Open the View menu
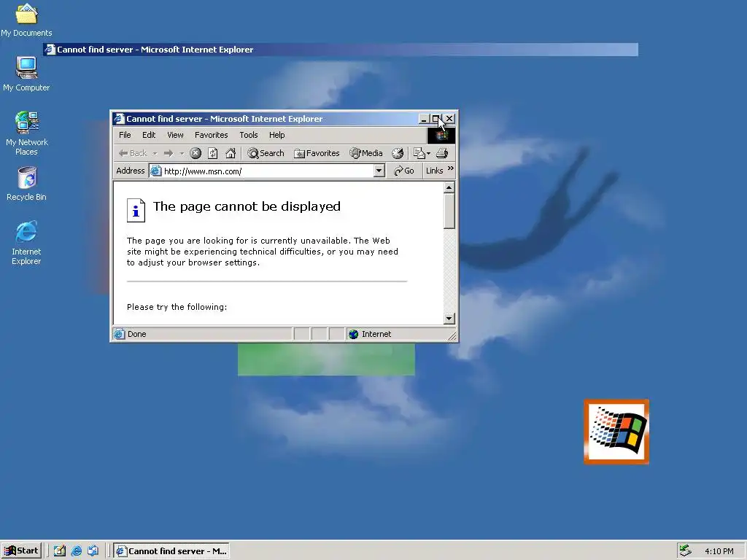Screen dimensions: 747x560 pyautogui.click(x=175, y=135)
